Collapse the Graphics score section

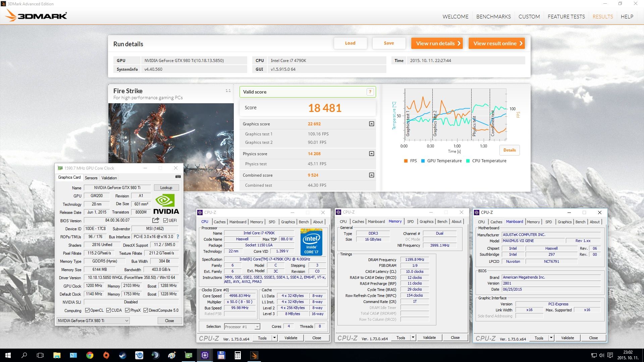coord(371,124)
